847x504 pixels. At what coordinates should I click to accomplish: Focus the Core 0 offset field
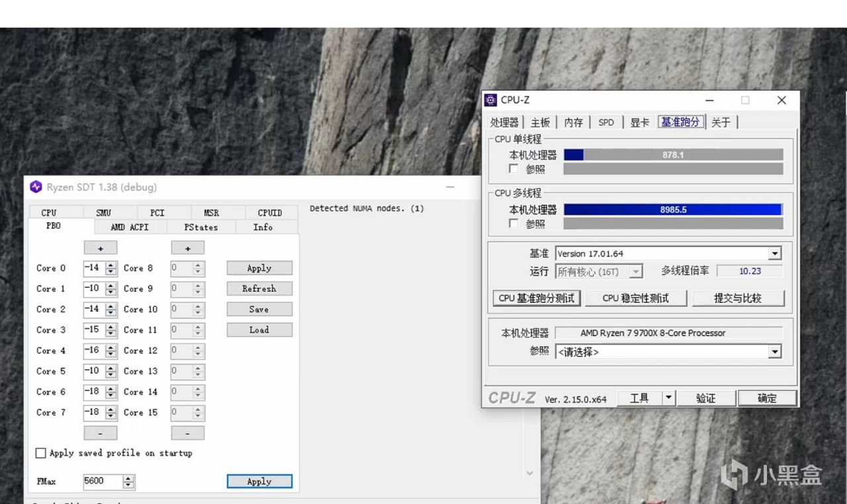tap(94, 269)
